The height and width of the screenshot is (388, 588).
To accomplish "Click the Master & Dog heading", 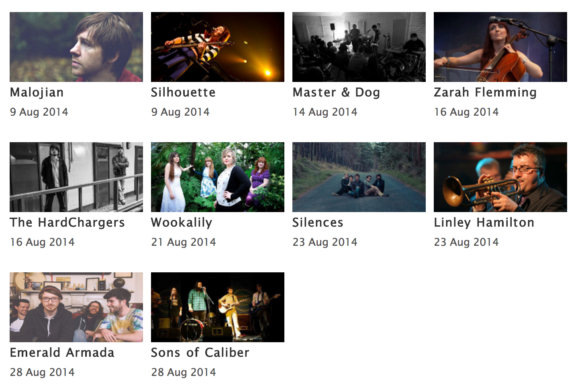I will (x=336, y=92).
